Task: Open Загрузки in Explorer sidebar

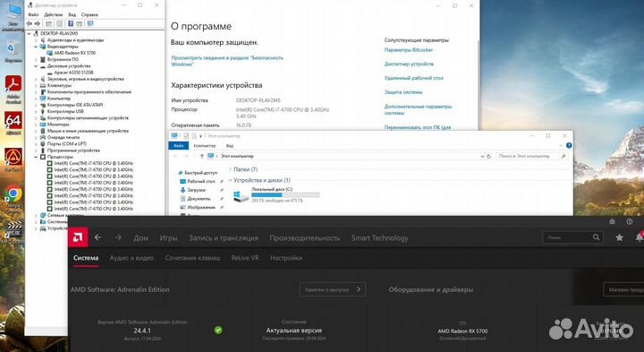Action: (x=196, y=190)
